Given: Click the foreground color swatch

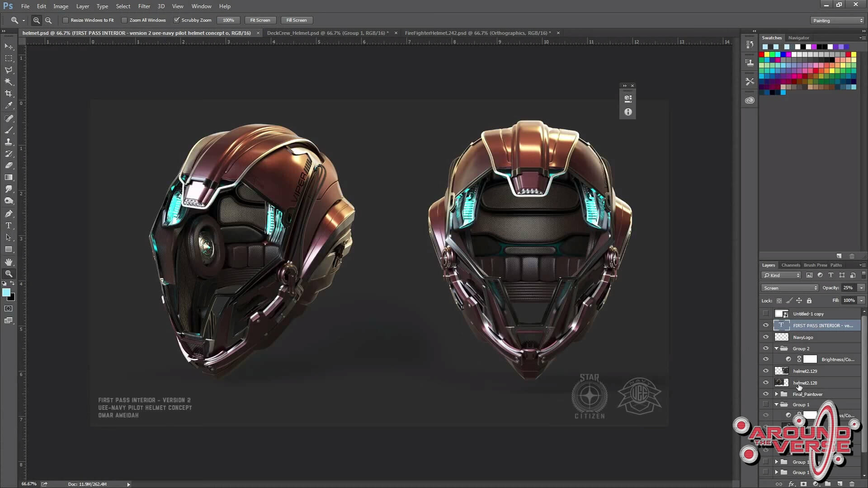Looking at the screenshot, I should coord(6,293).
